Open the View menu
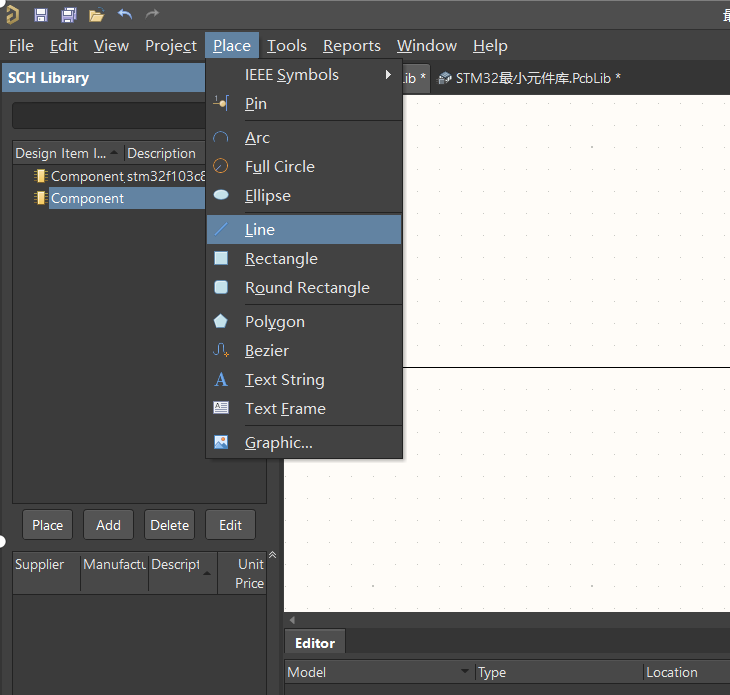This screenshot has height=695, width=730. [111, 46]
